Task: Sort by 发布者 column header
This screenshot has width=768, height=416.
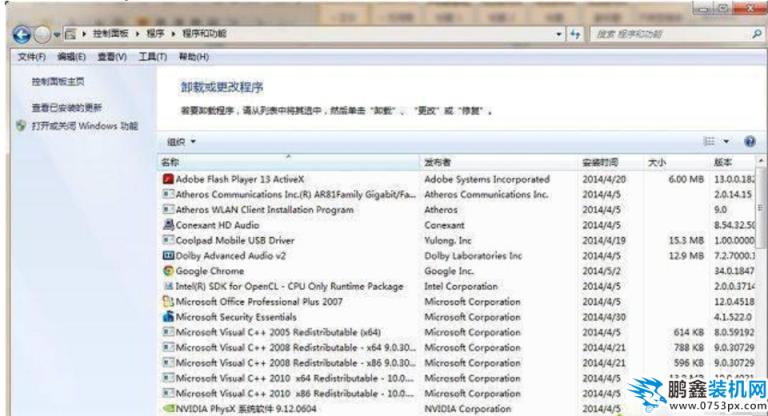Action: pyautogui.click(x=499, y=162)
